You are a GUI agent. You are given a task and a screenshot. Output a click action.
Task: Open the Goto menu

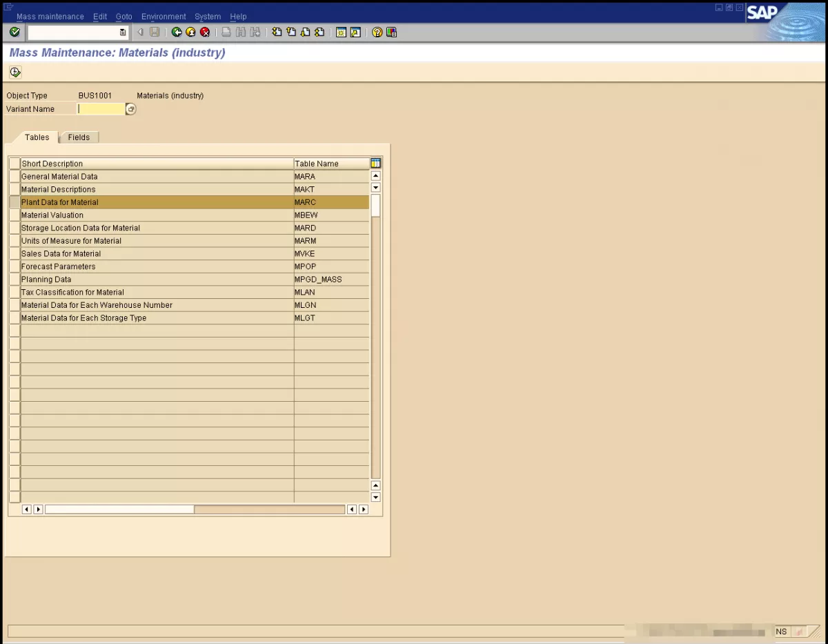tap(124, 17)
